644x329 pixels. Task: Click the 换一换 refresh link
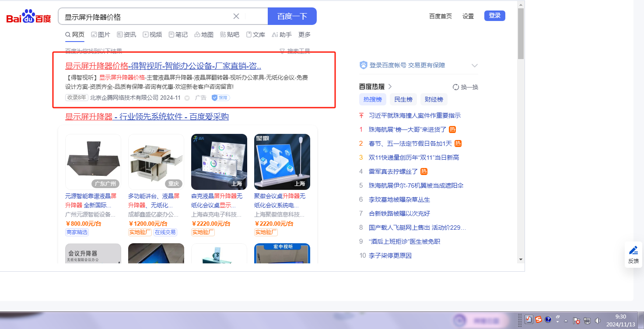(470, 87)
